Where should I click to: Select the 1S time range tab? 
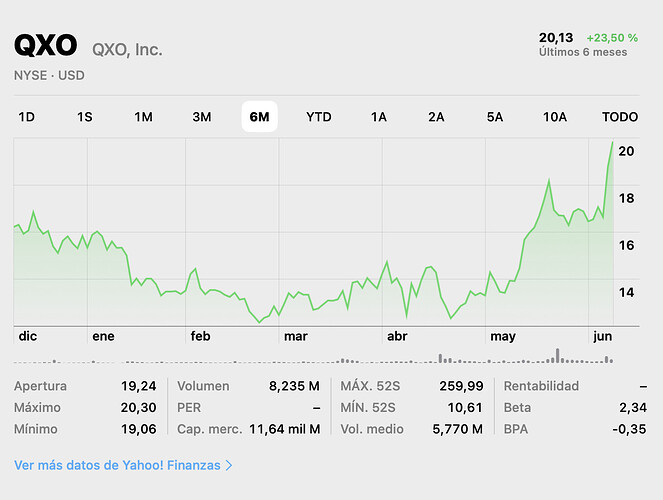85,117
